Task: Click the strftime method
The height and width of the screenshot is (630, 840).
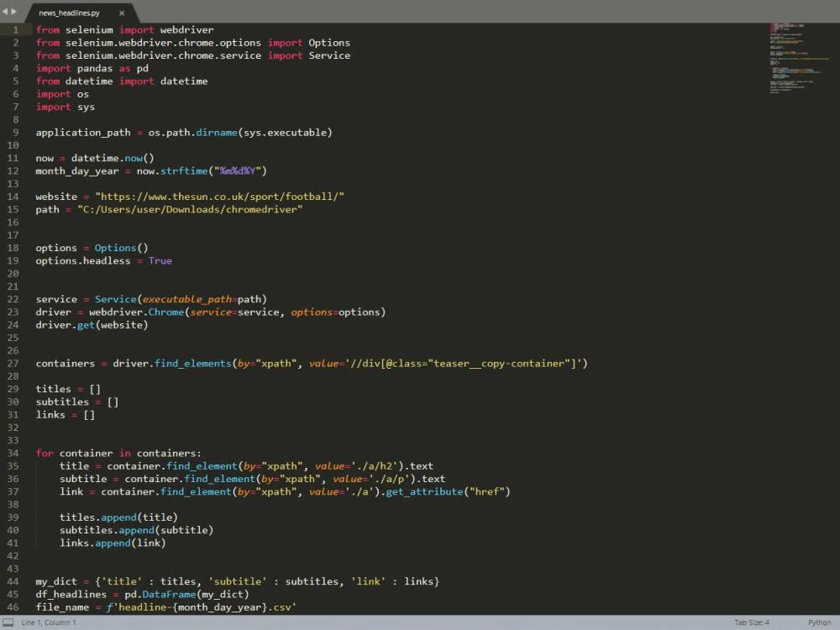Action: pos(184,171)
